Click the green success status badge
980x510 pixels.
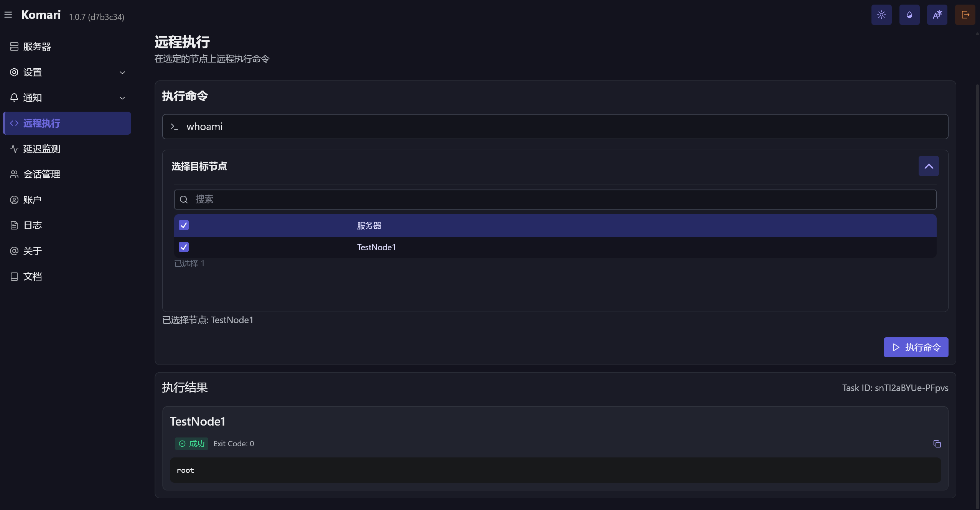pos(191,444)
